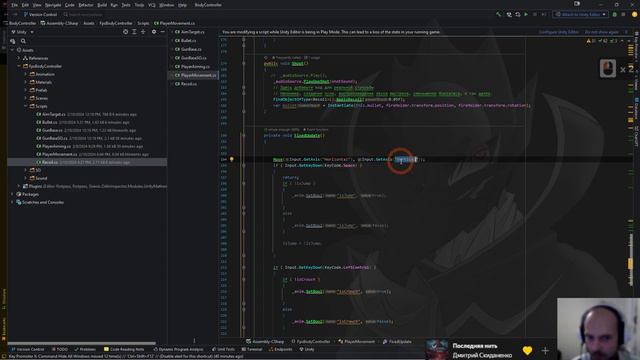Click the webcam overlay thumbnail
The width and height of the screenshot is (640, 360).
598,329
